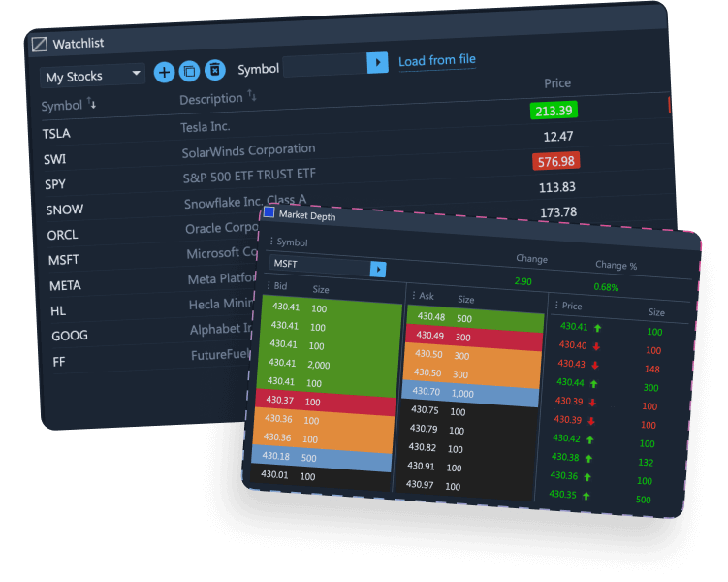
Task: Submit the Watchlist symbol with arrow button
Action: pyautogui.click(x=377, y=62)
